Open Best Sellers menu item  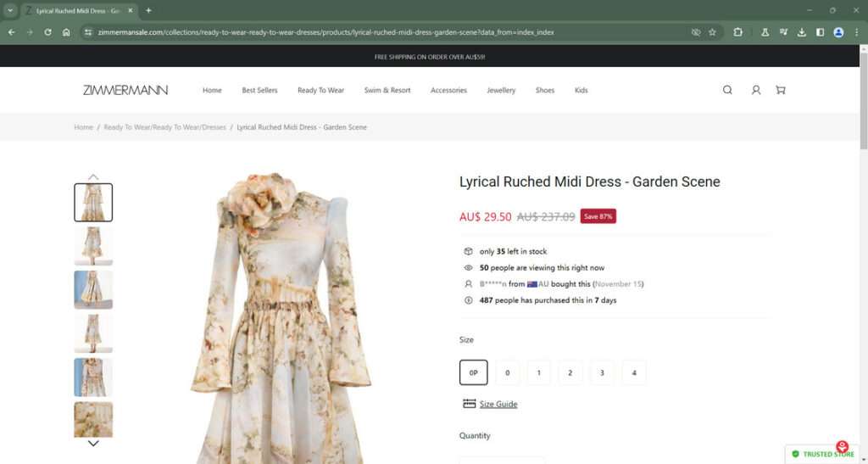tap(259, 90)
